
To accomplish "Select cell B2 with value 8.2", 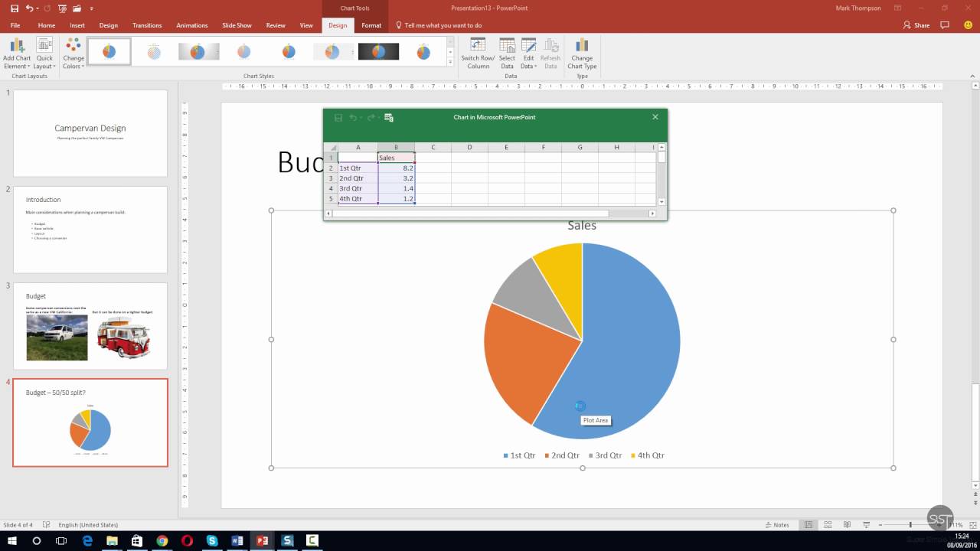I will click(396, 168).
